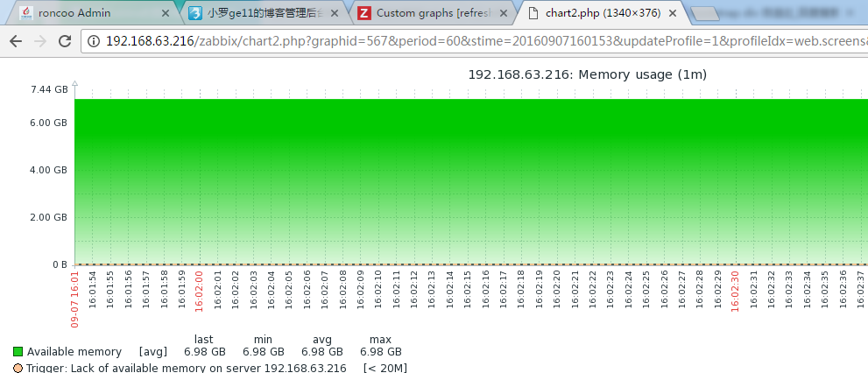Click the 6.00 GB axis label
Image resolution: width=868 pixels, height=373 pixels.
(x=48, y=123)
